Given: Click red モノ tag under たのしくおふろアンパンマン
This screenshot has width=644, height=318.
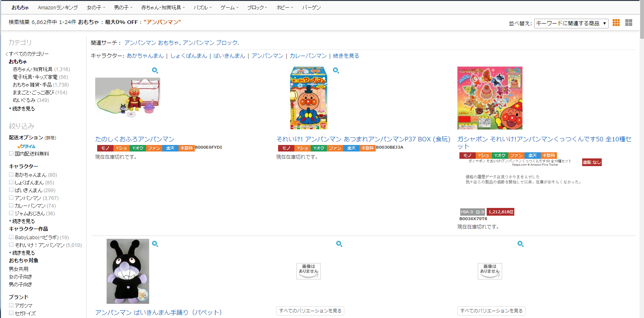Looking at the screenshot, I should click(x=105, y=148).
